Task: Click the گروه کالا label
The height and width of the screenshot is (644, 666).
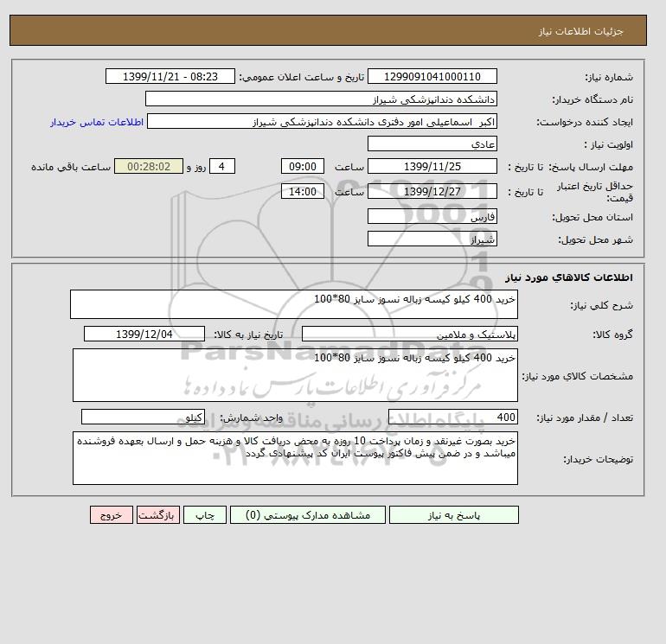Action: [x=612, y=335]
